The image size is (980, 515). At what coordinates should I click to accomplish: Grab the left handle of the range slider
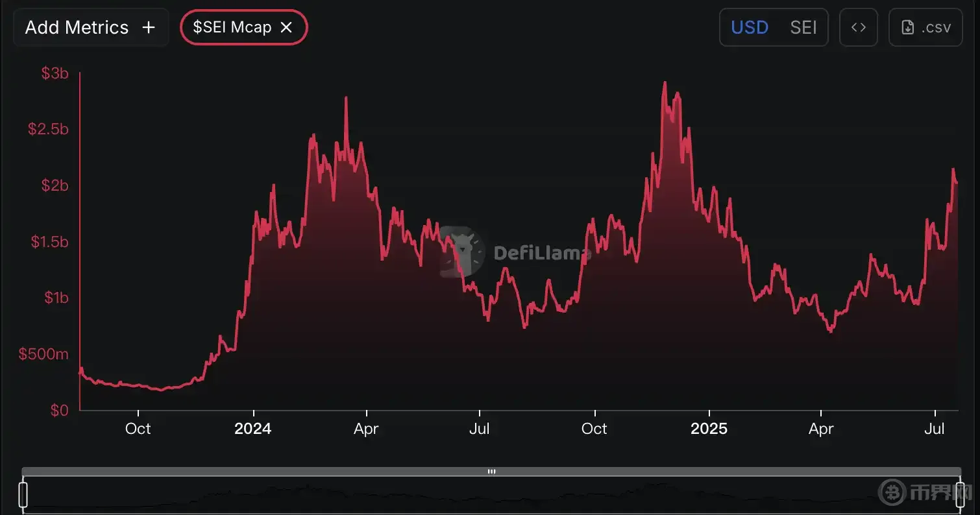click(24, 494)
